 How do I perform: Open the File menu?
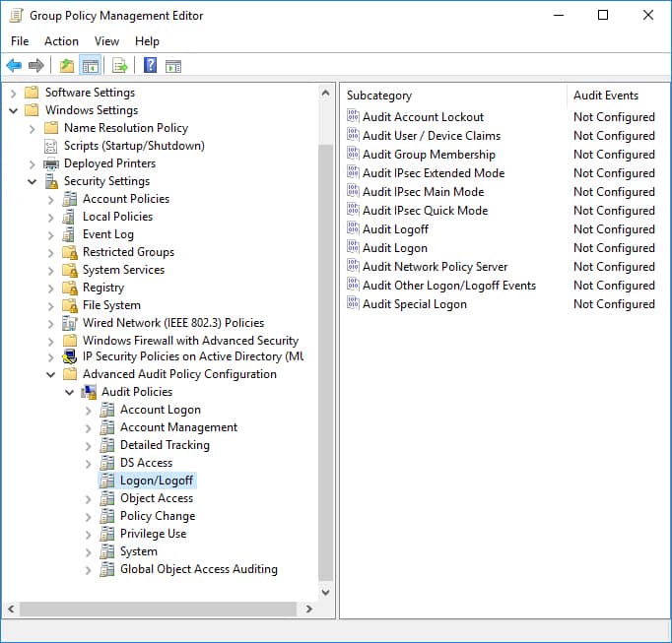click(20, 41)
